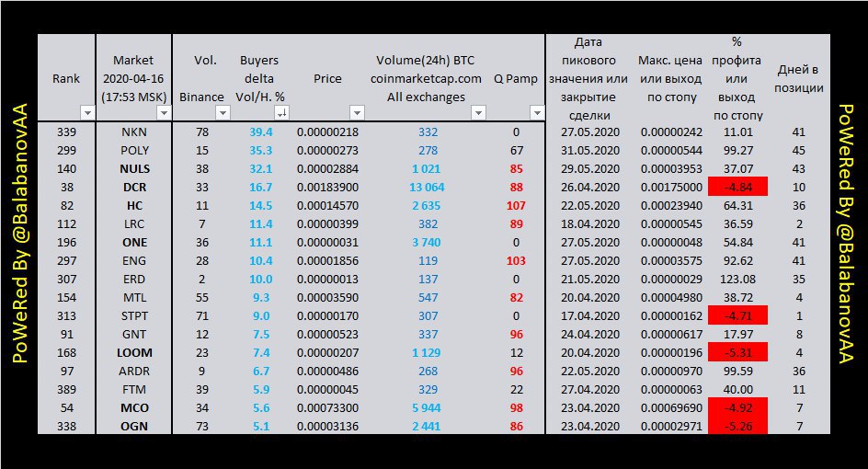Select the ENG market cell
This screenshot has width=868, height=469.
tap(134, 261)
